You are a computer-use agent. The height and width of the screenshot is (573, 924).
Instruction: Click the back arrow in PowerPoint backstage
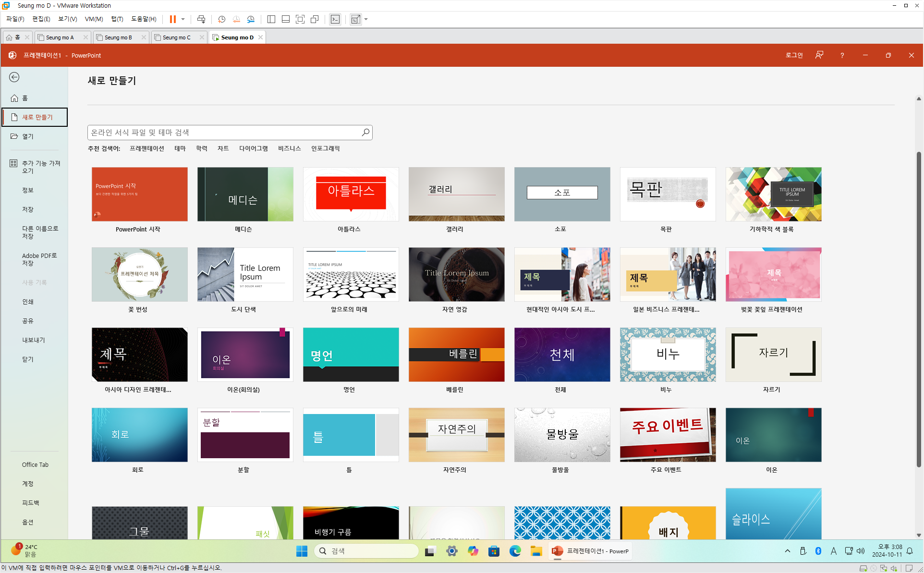point(14,77)
